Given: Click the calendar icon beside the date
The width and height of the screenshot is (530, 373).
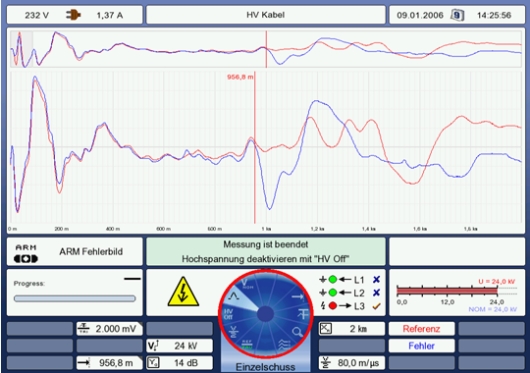Looking at the screenshot, I should click(x=457, y=15).
